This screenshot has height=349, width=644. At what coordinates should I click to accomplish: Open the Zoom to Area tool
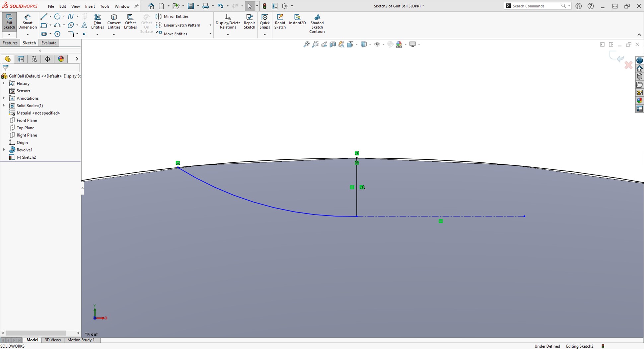[x=315, y=44]
